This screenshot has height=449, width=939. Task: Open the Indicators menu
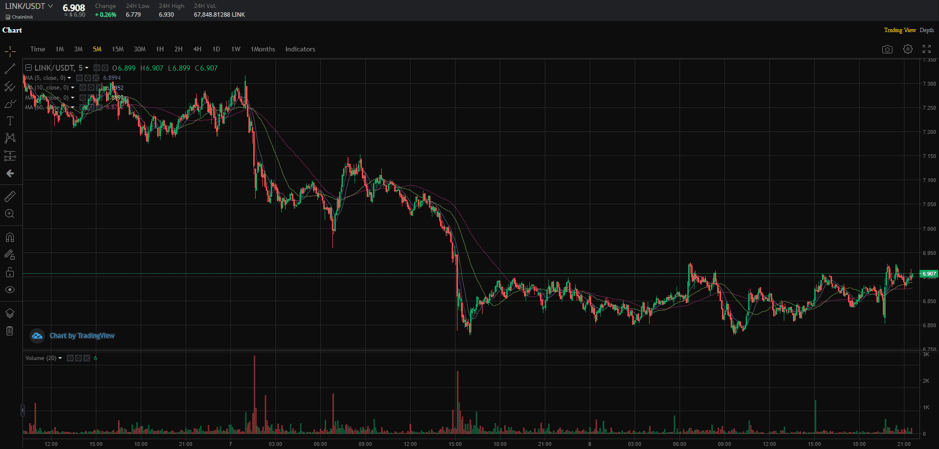[x=300, y=49]
